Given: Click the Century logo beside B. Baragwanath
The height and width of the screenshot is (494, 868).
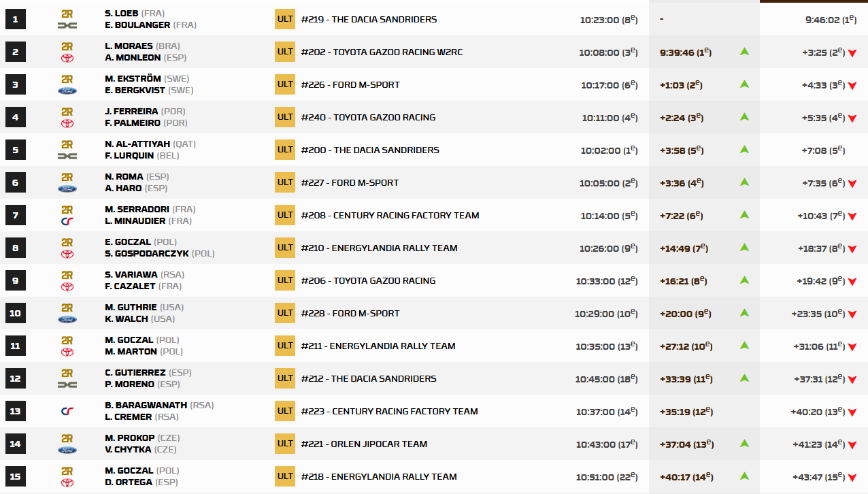Looking at the screenshot, I should pos(67,411).
